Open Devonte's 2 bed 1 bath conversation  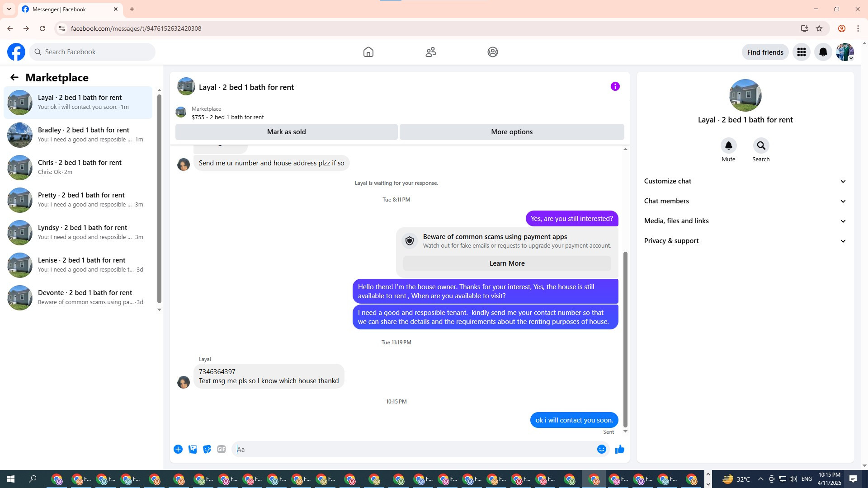coord(78,298)
